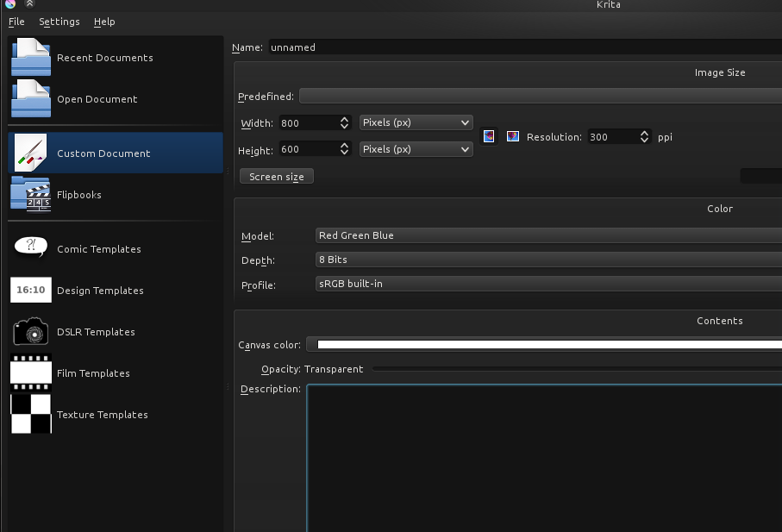782x532 pixels.
Task: Decrease Width with the down arrow
Action: click(344, 126)
